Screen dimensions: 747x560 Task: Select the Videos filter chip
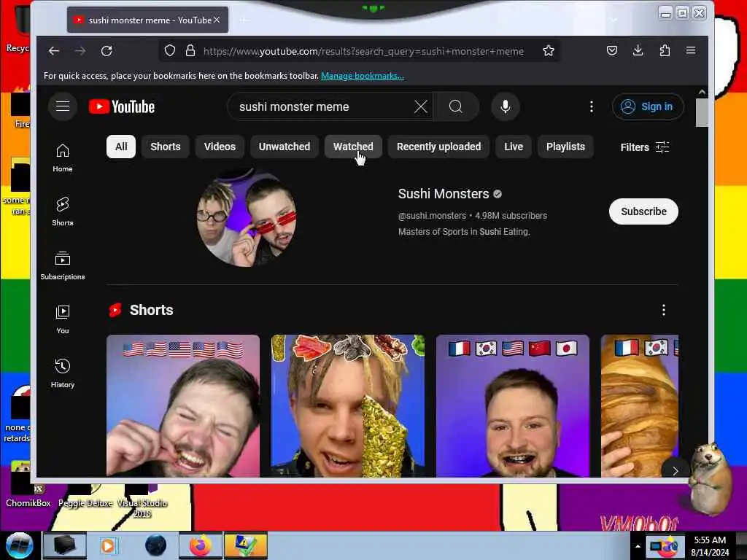pyautogui.click(x=220, y=147)
